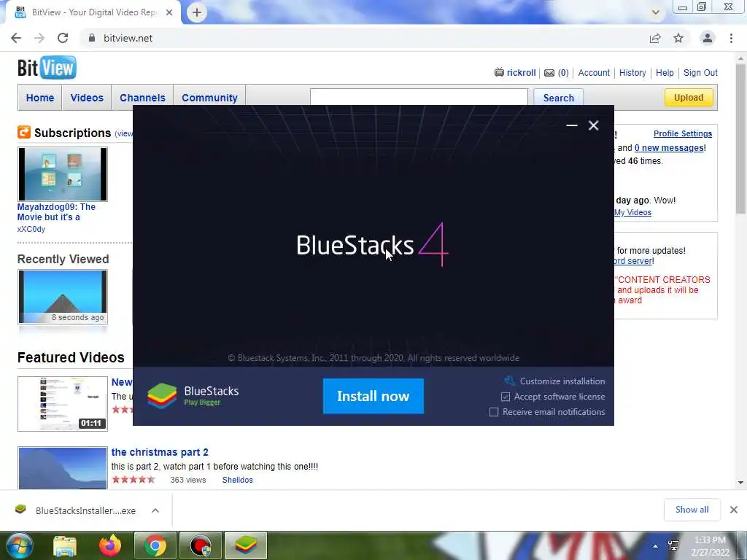Open the Community tab
747x560 pixels.
point(209,98)
